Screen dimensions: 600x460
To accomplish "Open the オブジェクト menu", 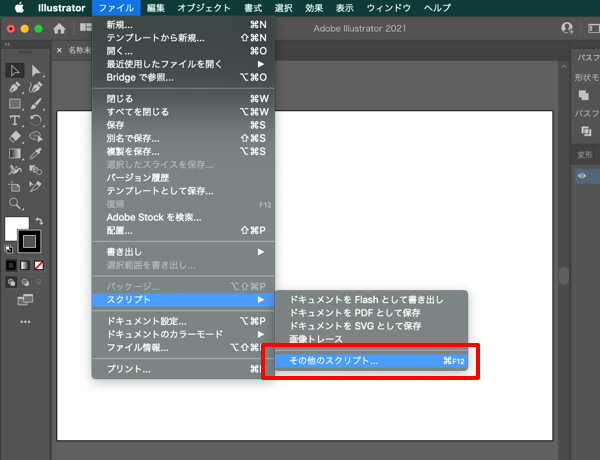I will click(204, 8).
